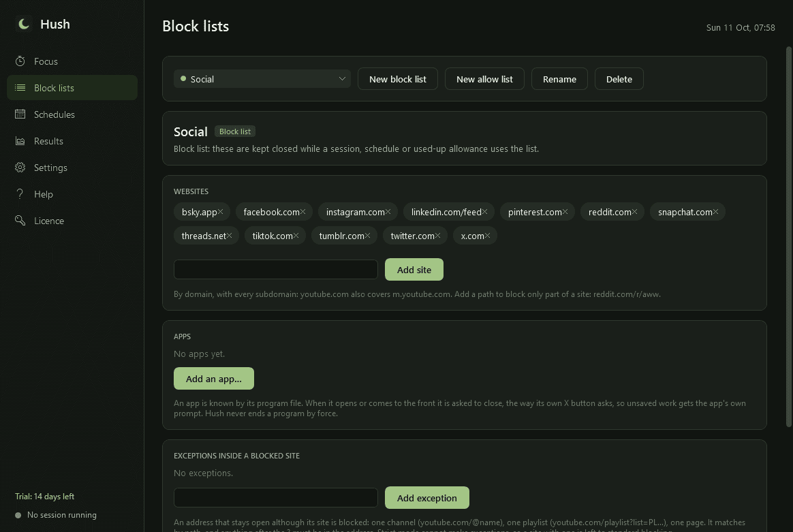This screenshot has width=793, height=532.
Task: Click the Block list badge next to Social
Action: 235,131
